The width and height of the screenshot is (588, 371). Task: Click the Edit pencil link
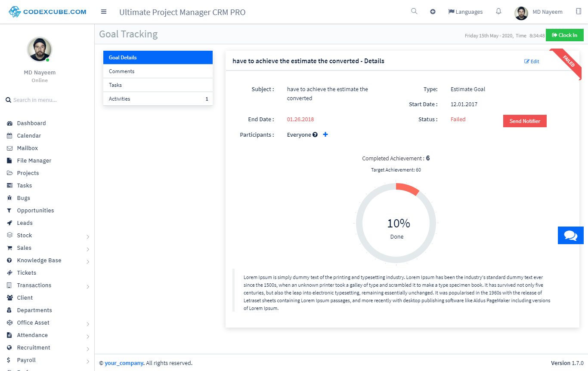click(532, 61)
